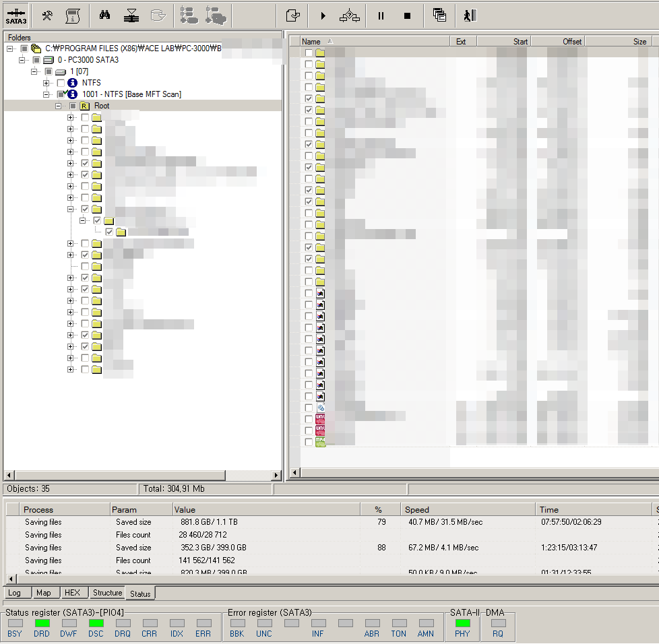Toggle checkbox for 0 - PC3000 SATA3
The image size is (659, 644).
[36, 60]
